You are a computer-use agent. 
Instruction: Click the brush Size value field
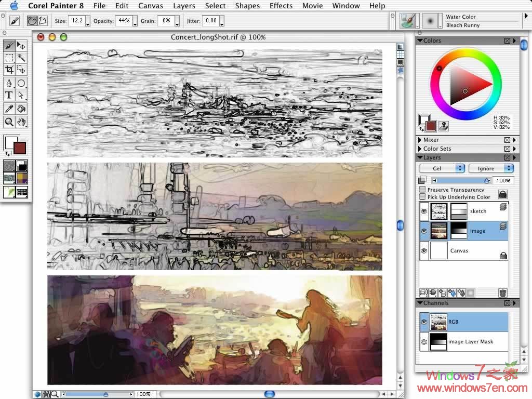pos(76,21)
